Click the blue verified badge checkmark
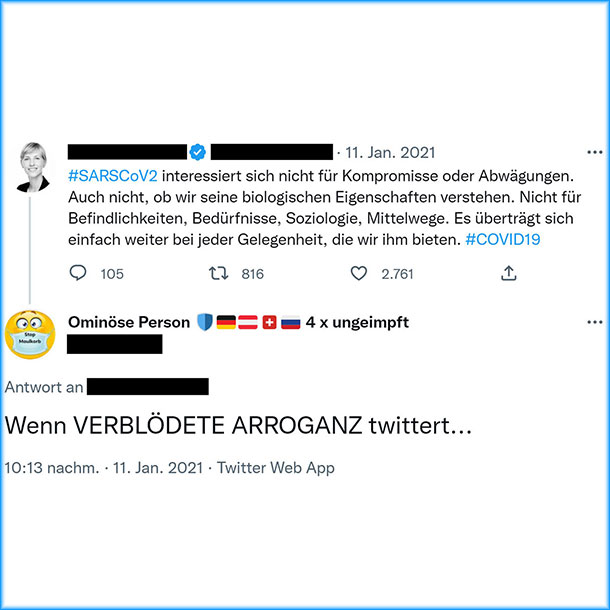Viewport: 610px width, 610px height. (x=198, y=152)
